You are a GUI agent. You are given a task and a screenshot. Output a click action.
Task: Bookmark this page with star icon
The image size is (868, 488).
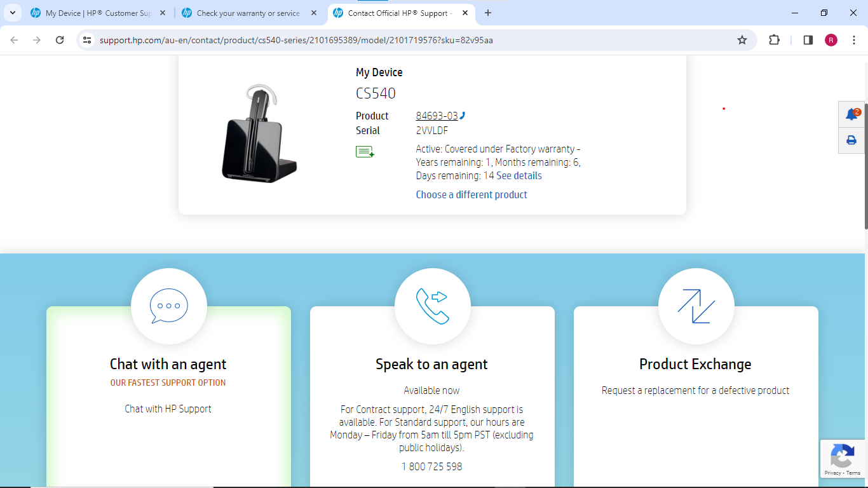tap(742, 40)
